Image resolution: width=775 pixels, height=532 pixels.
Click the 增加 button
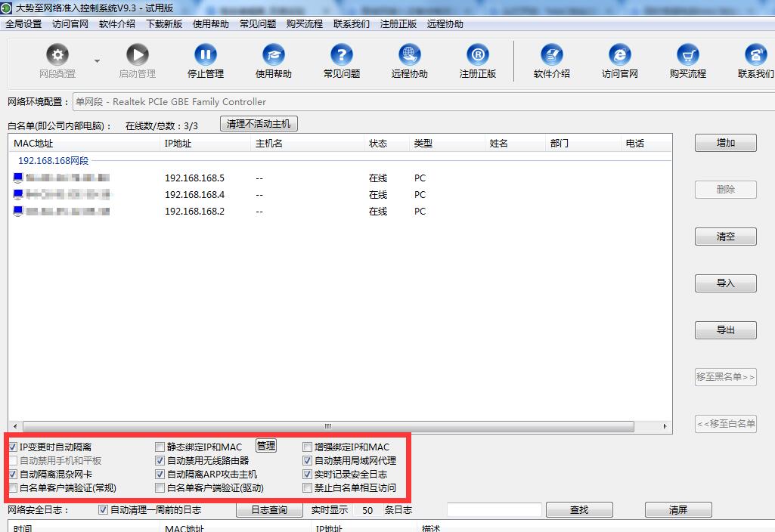(x=726, y=143)
